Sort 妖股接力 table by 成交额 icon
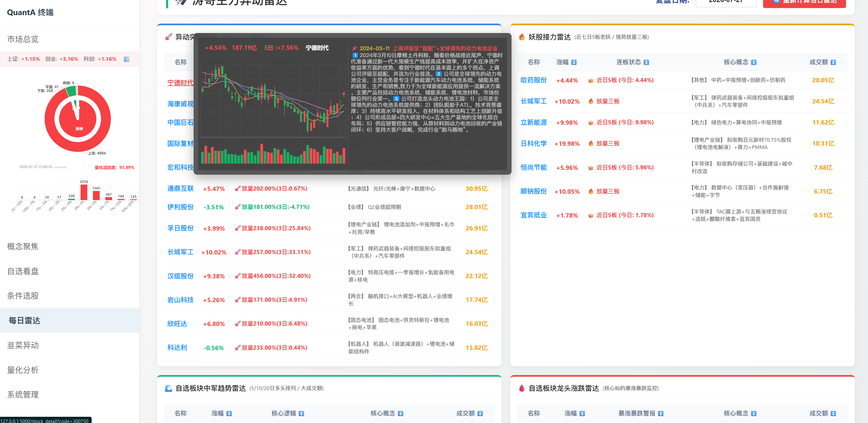 [833, 62]
